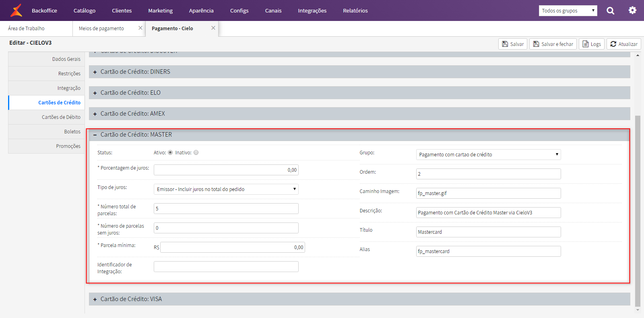Click the Número total de parcelas field
644x318 pixels.
226,208
